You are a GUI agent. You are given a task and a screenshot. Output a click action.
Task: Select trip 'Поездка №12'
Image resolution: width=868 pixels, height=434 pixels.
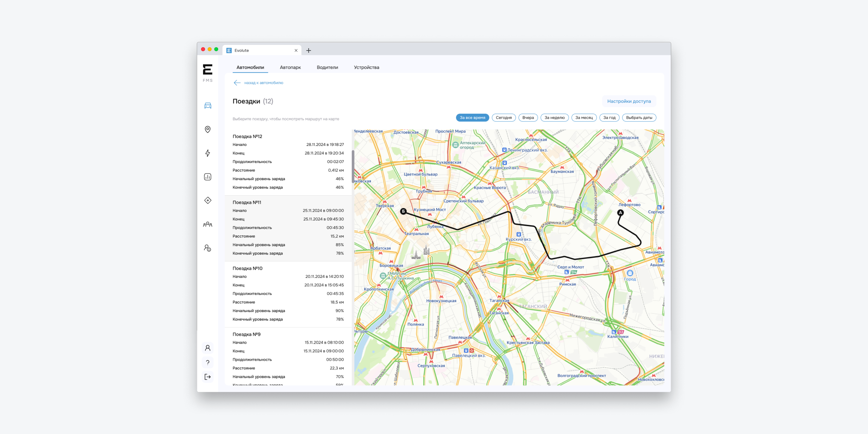(288, 162)
